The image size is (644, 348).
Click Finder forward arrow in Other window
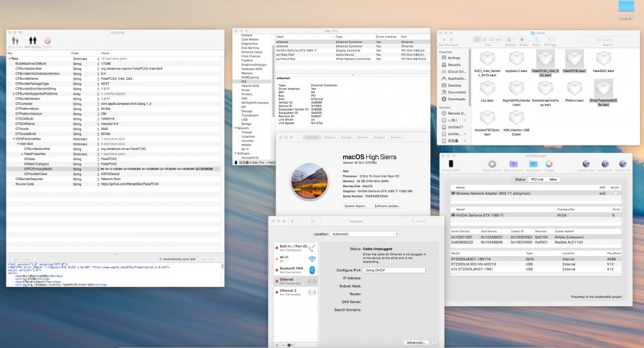(x=452, y=40)
